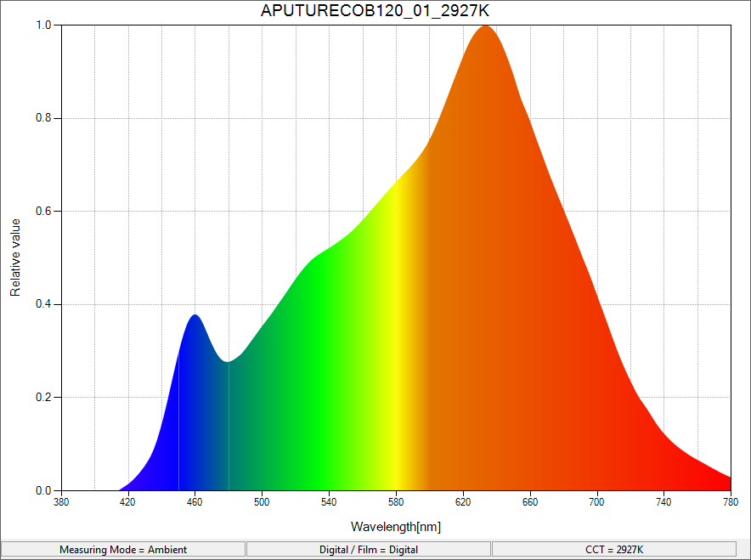The width and height of the screenshot is (751, 560).
Task: Click the 380 tick label on the wavelength axis
Action: click(60, 502)
